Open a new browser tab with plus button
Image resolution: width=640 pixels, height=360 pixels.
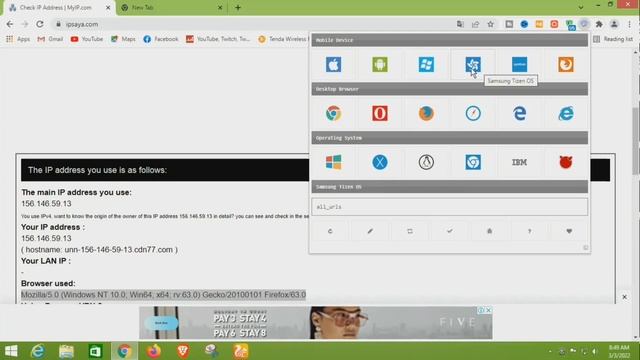click(x=238, y=8)
